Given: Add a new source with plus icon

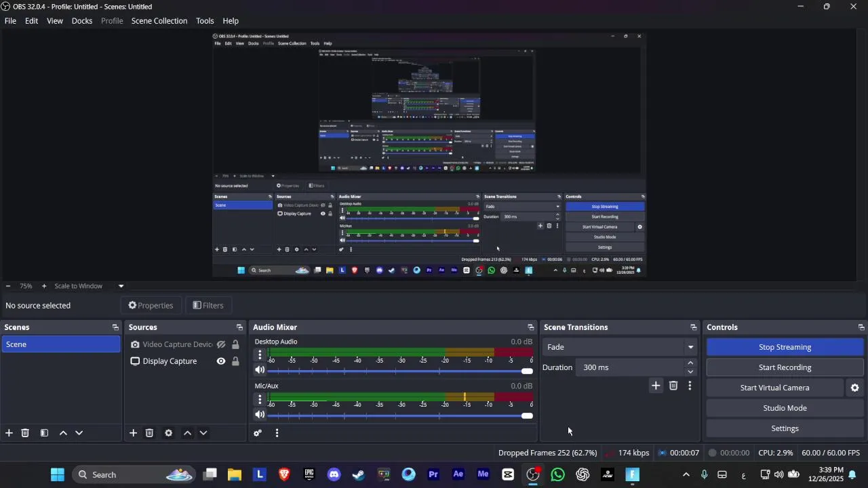Looking at the screenshot, I should pyautogui.click(x=134, y=433).
